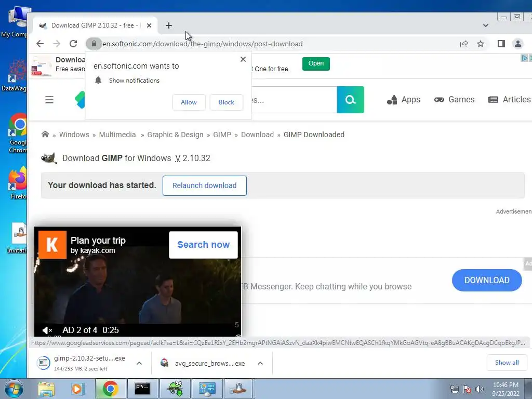Open the Articles section

pos(509,100)
